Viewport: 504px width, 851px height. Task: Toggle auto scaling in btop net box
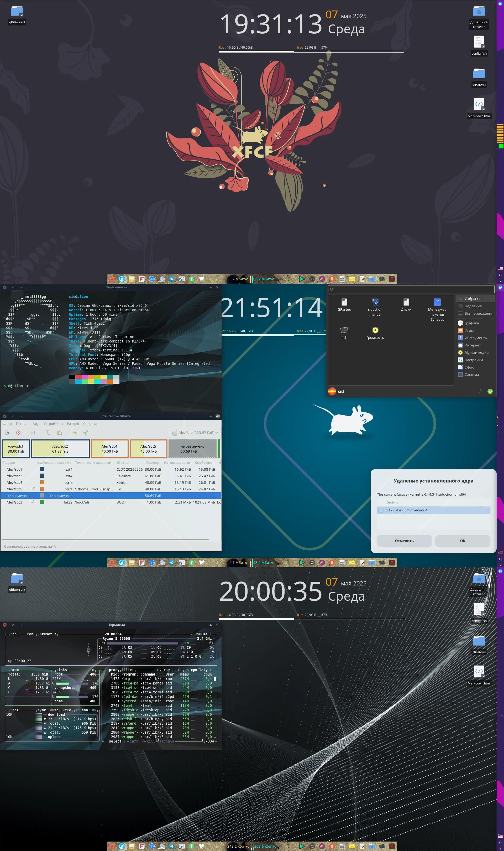[x=54, y=710]
